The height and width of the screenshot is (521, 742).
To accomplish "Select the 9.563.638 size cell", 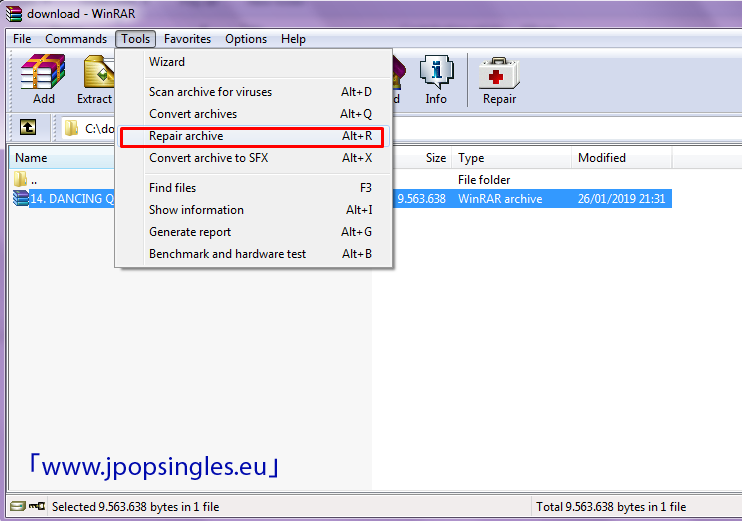I will (x=421, y=199).
